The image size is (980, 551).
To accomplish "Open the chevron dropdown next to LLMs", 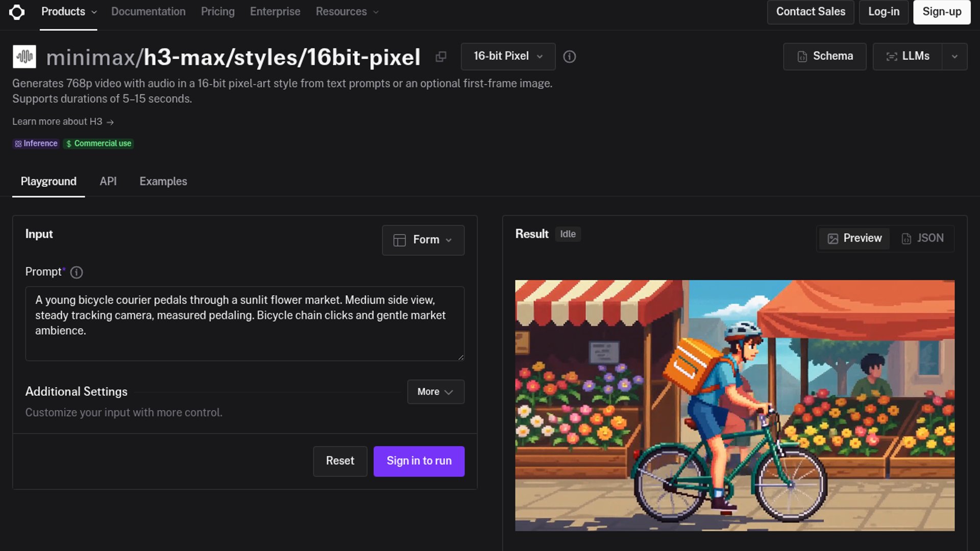I will (954, 57).
